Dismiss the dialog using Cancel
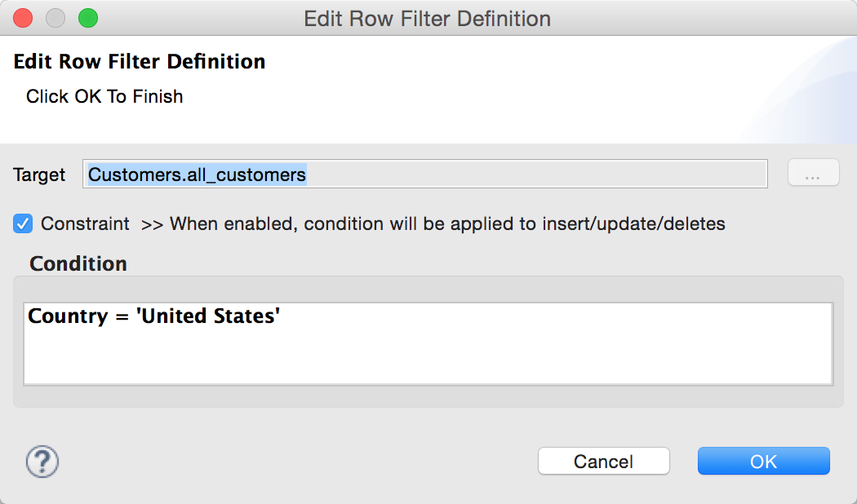857x504 pixels. coord(603,461)
